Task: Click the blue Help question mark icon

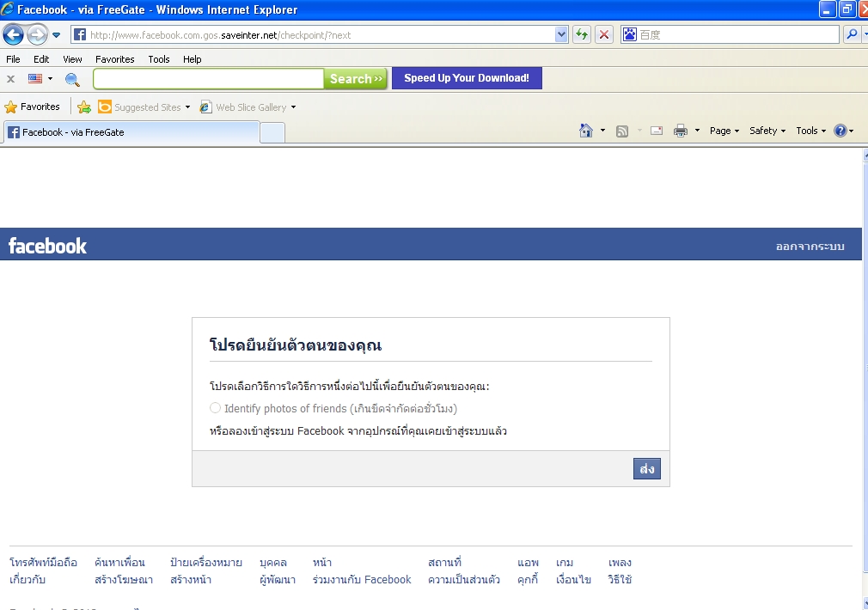Action: point(840,131)
